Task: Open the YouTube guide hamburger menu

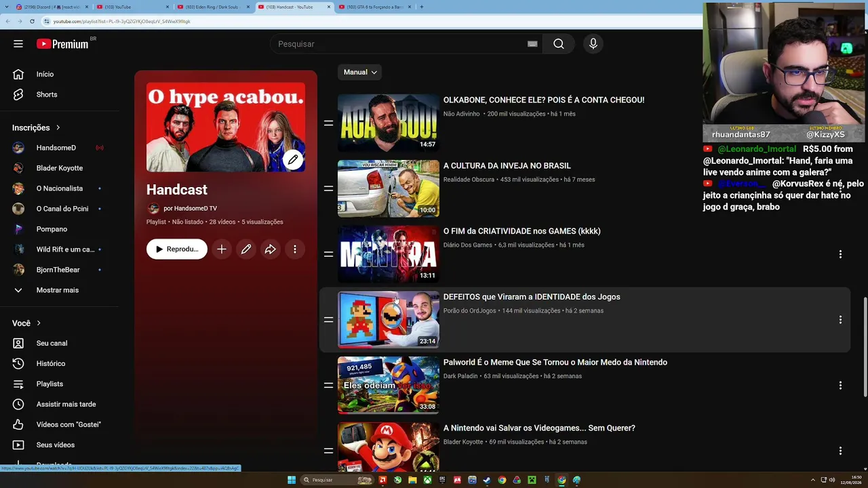Action: tap(18, 44)
